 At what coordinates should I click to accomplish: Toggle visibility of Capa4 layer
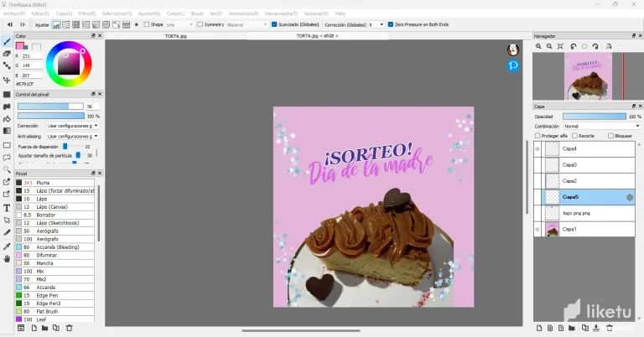[x=538, y=149]
